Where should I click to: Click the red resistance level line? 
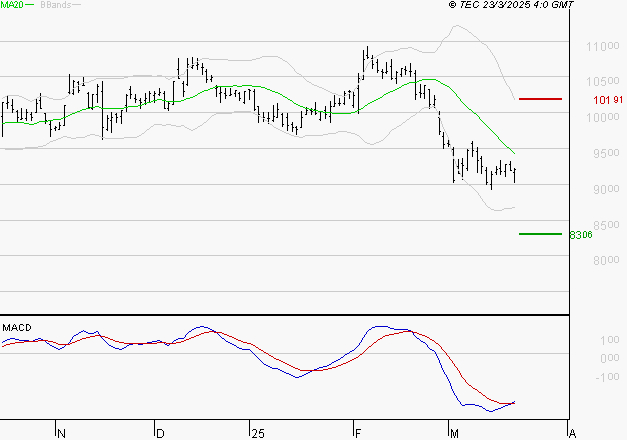click(x=540, y=99)
